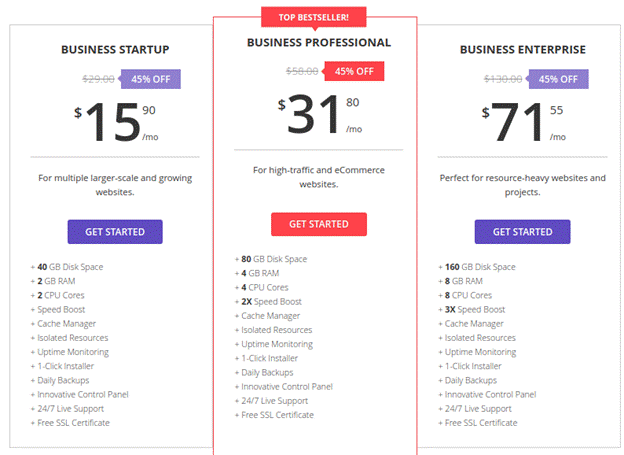The image size is (624, 455).
Task: Click the red 45% OFF badge
Action: coord(353,71)
